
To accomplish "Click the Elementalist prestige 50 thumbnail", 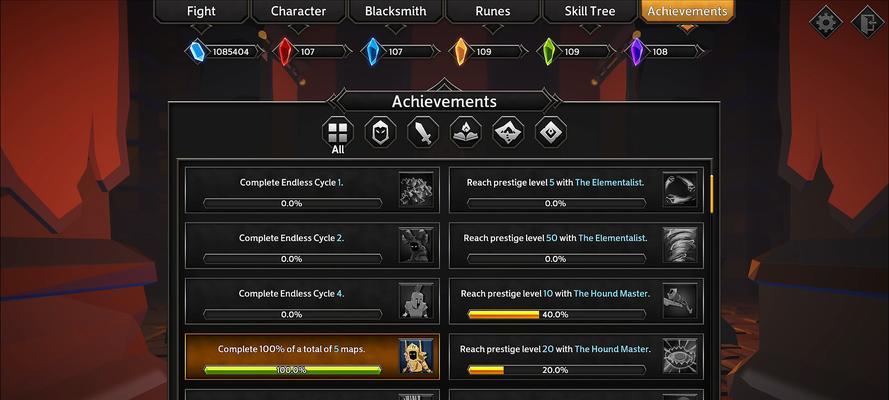I will (x=680, y=245).
